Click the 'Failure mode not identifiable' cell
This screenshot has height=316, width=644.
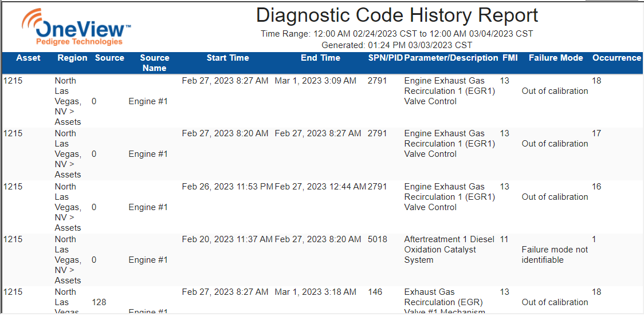(x=555, y=255)
